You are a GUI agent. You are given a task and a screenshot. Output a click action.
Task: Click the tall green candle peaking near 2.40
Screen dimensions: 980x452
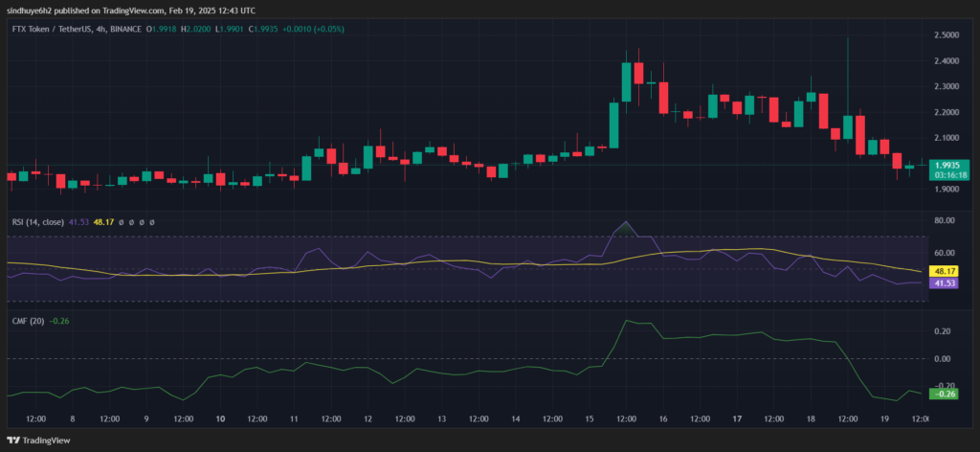click(625, 82)
